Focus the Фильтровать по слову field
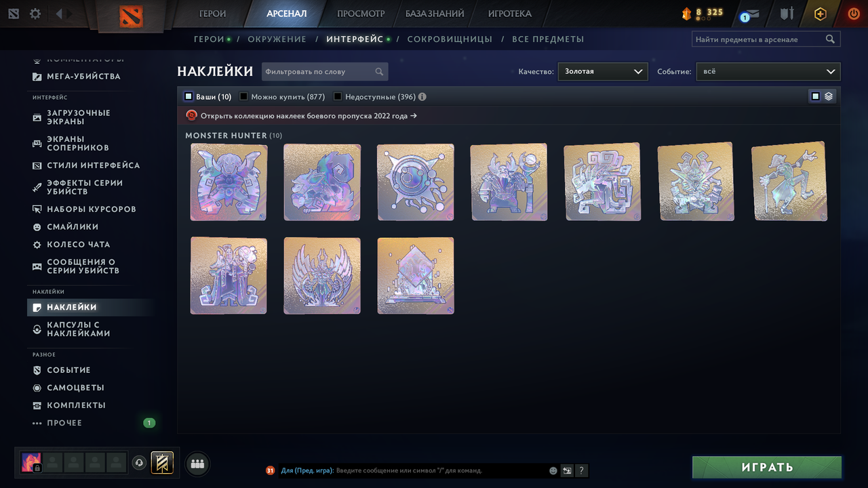 (x=325, y=71)
